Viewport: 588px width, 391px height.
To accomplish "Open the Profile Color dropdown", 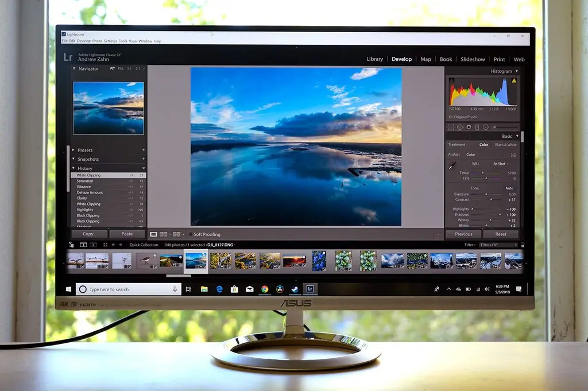I will pyautogui.click(x=472, y=154).
